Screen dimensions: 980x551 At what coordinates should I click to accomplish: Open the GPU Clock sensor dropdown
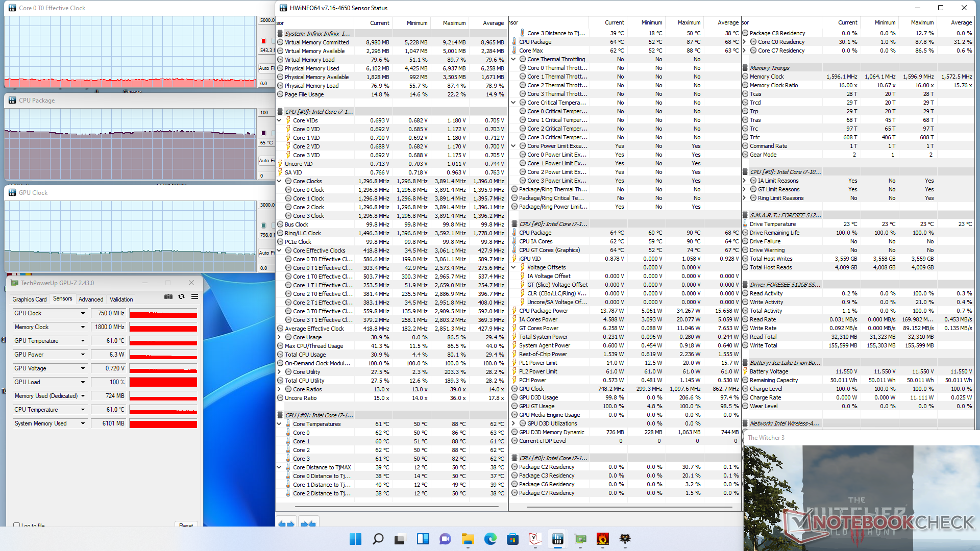click(x=83, y=313)
